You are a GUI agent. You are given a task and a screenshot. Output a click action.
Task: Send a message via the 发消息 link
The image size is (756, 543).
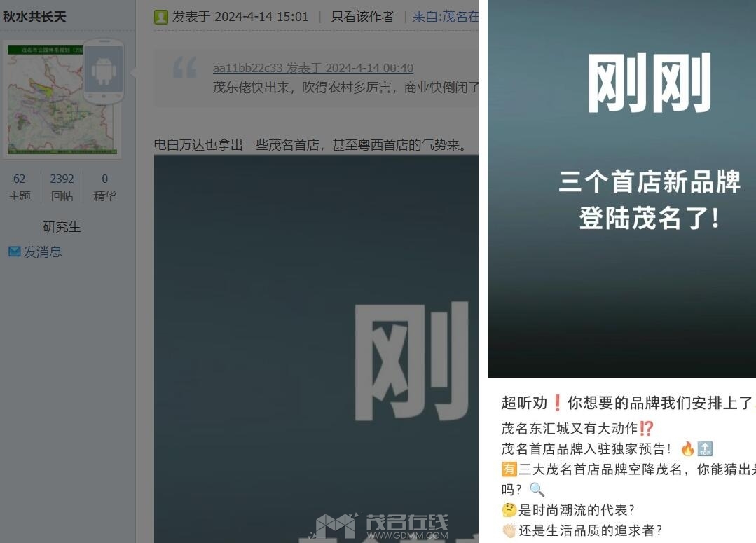(x=43, y=252)
